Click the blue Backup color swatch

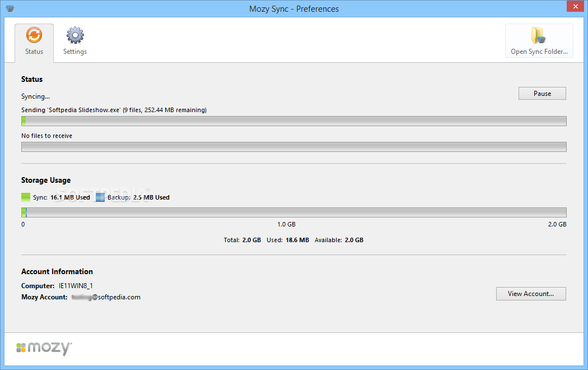click(x=100, y=197)
